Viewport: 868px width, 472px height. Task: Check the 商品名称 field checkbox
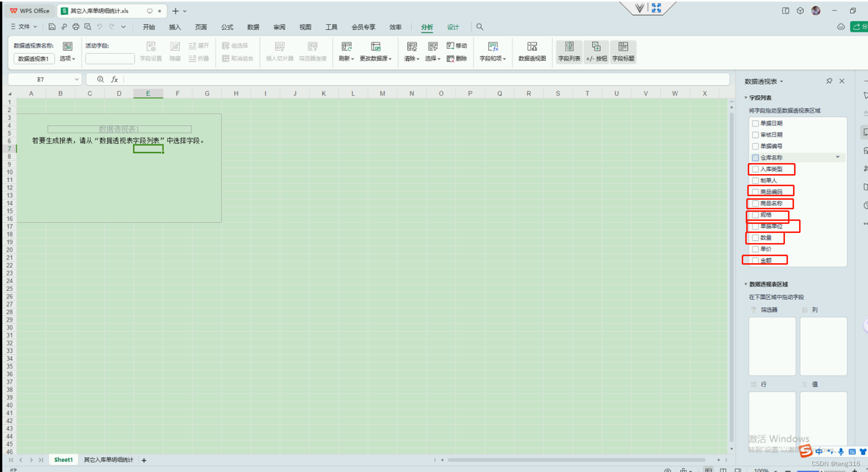coord(755,203)
